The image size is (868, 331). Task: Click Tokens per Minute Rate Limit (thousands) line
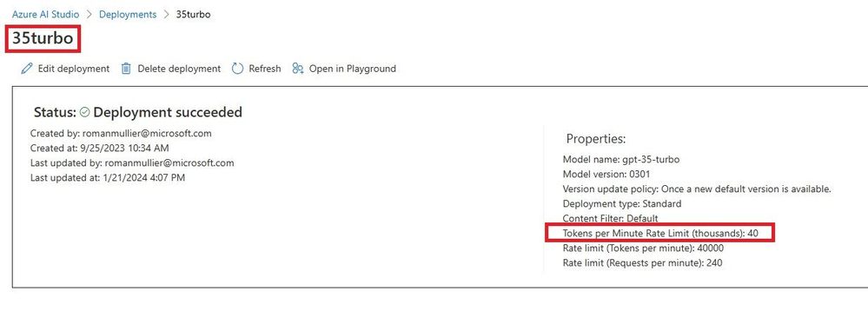[x=660, y=234]
